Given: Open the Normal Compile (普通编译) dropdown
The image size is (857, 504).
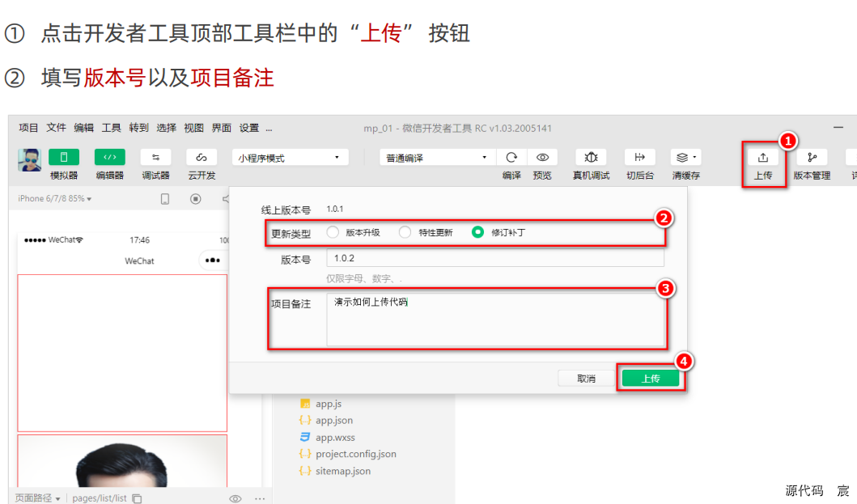Looking at the screenshot, I should (437, 158).
